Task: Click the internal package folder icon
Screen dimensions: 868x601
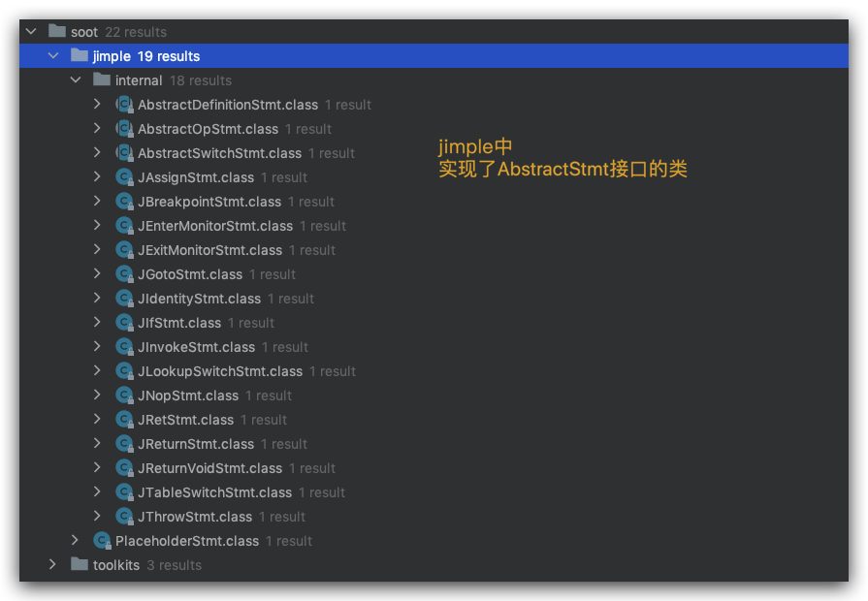Action: coord(102,80)
